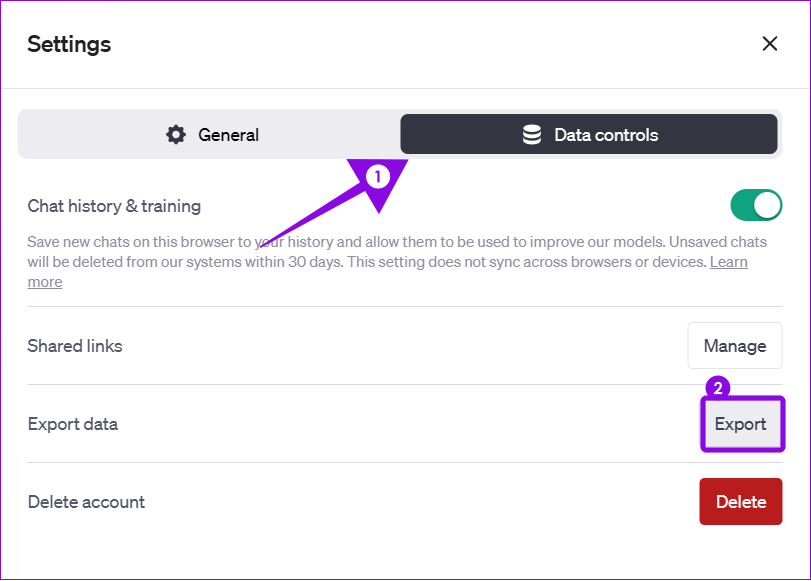Click the Shared links label
Viewport: 811px width, 581px height.
point(75,346)
